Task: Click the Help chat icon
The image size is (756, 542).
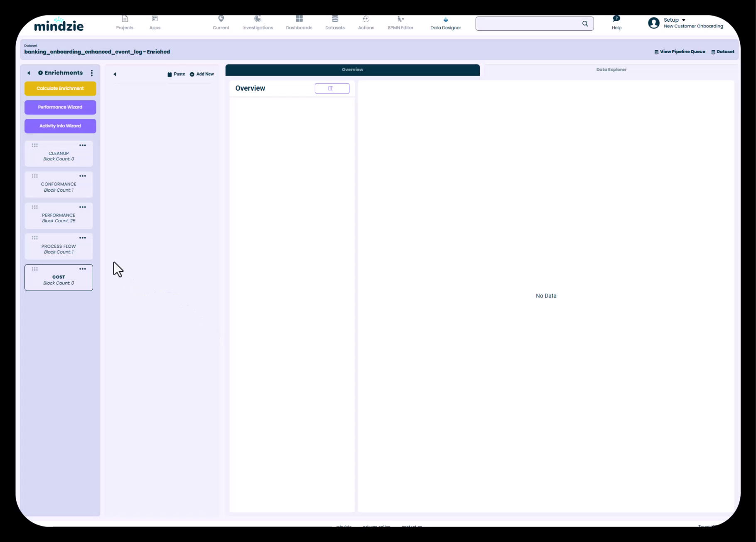Action: [616, 19]
